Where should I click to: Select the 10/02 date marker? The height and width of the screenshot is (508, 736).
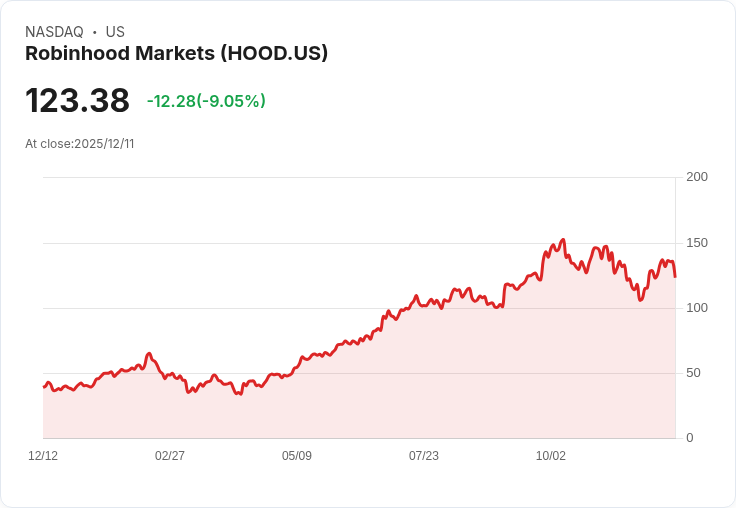[551, 456]
